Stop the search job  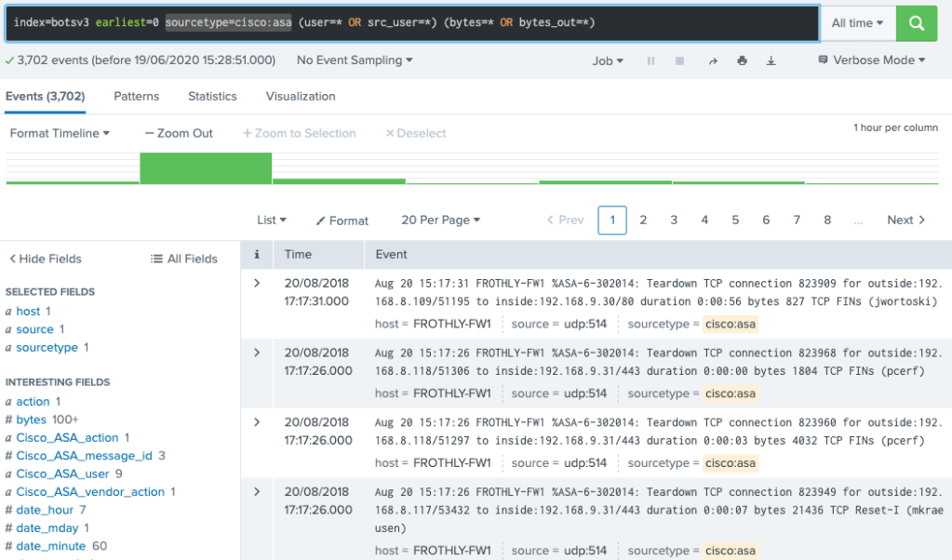pyautogui.click(x=680, y=60)
